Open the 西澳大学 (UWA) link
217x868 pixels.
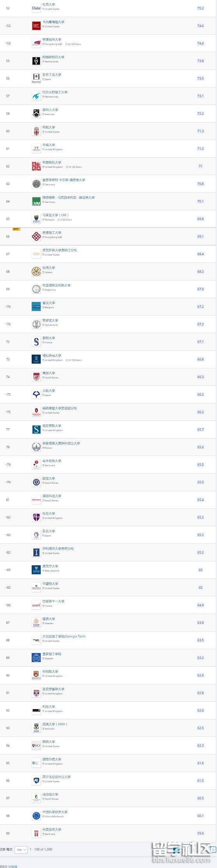[x=55, y=724]
